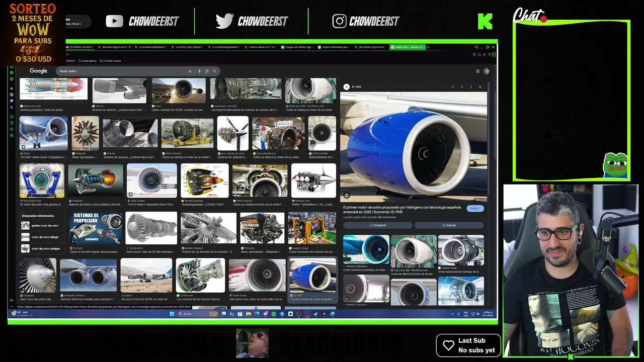Open the blue engine El País result thumbnail
Image resolution: width=644 pixels, height=362 pixels.
312,276
